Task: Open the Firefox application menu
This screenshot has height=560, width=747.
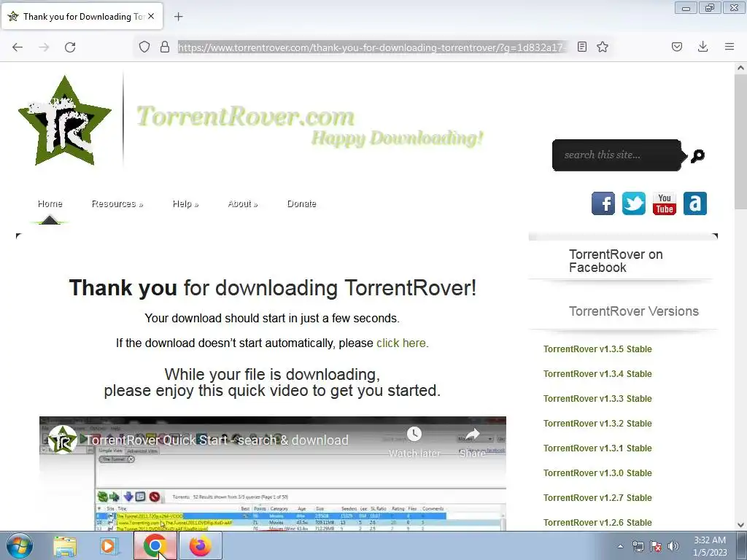Action: point(729,47)
